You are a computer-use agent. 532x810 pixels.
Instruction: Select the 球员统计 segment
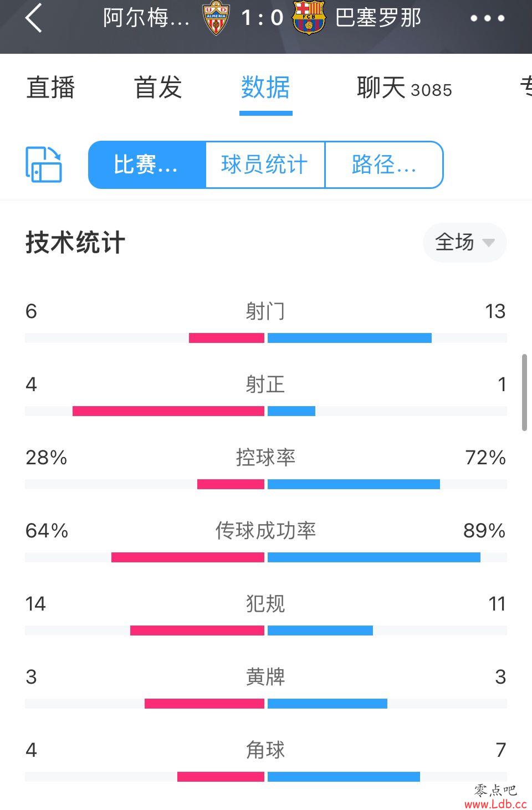coord(265,165)
